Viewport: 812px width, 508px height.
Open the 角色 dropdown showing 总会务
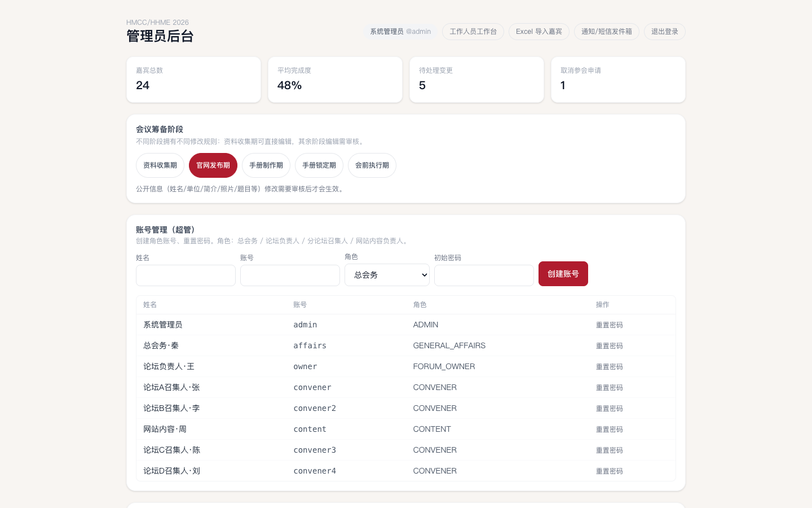pyautogui.click(x=387, y=275)
